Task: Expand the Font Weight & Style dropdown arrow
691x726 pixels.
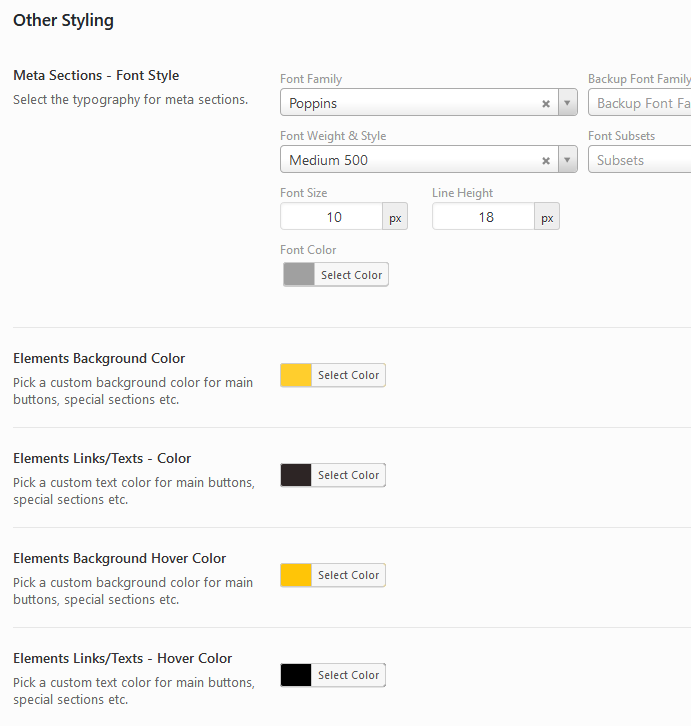Action: [x=567, y=160]
